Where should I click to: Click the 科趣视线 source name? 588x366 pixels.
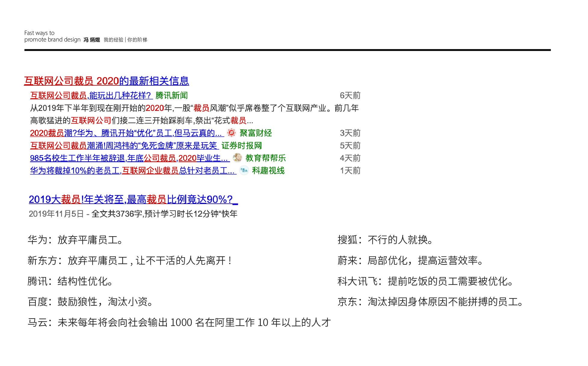click(268, 171)
